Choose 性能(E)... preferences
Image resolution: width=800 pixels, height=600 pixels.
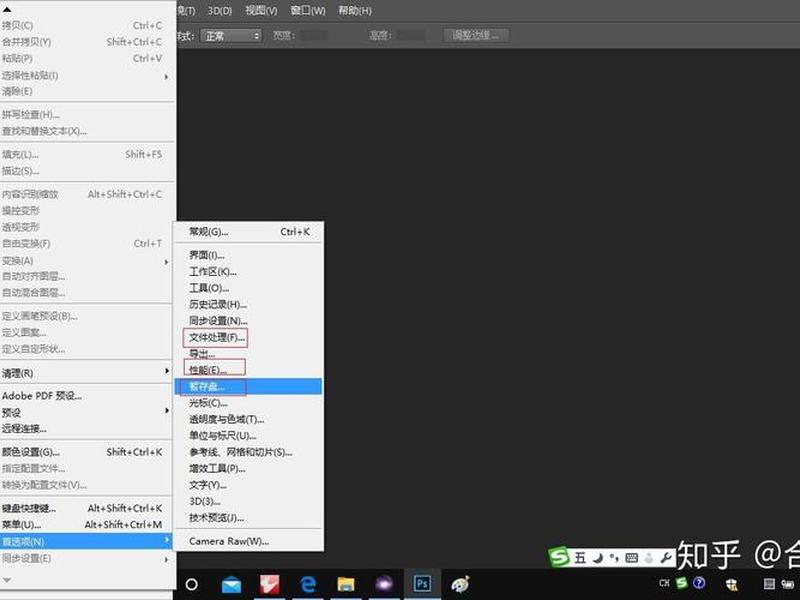coord(248,369)
